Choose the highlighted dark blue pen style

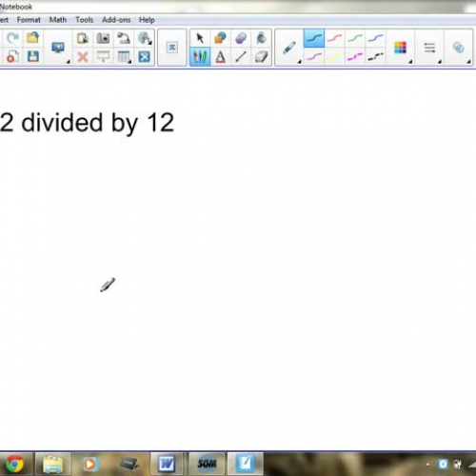(x=314, y=38)
